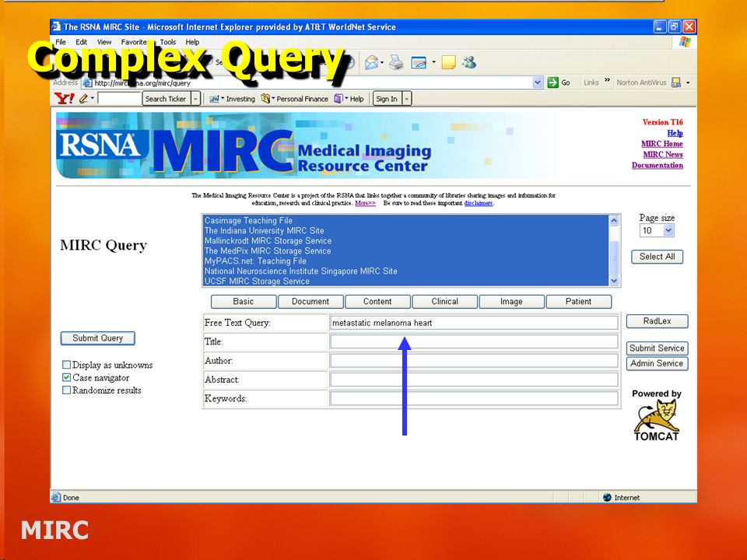Screen dimensions: 747x560
Task: Click the library list scrollbar up arrow
Action: coord(614,220)
